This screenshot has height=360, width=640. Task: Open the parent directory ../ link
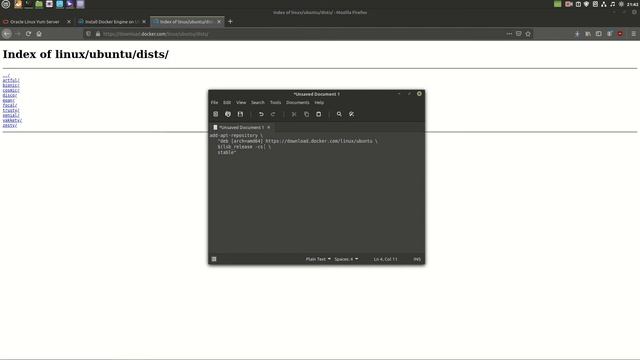6,75
